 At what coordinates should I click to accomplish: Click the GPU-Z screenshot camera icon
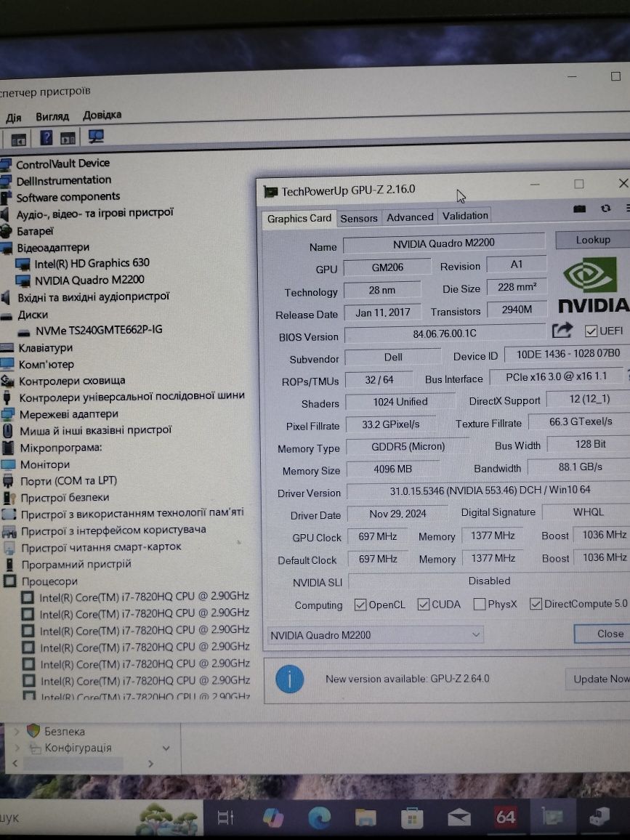point(580,209)
